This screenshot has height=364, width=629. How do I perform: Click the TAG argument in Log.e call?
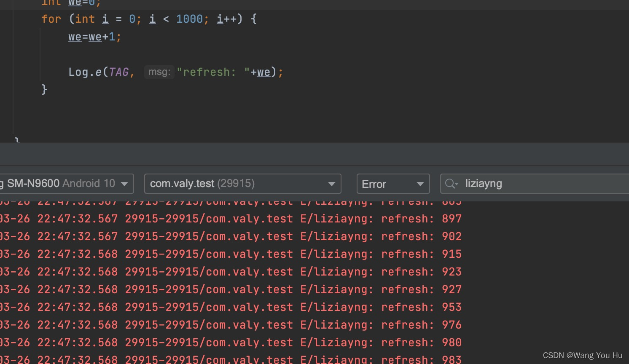pyautogui.click(x=119, y=72)
